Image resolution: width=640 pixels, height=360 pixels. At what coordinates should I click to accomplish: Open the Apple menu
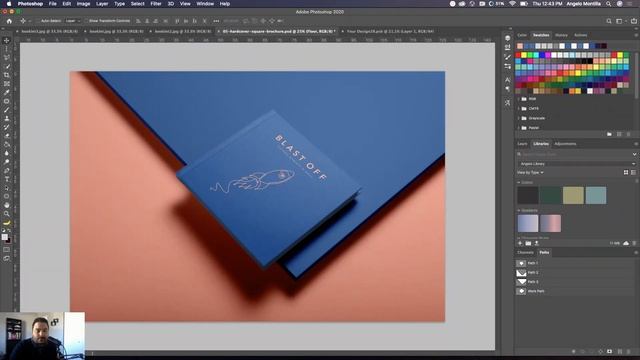pos(9,4)
